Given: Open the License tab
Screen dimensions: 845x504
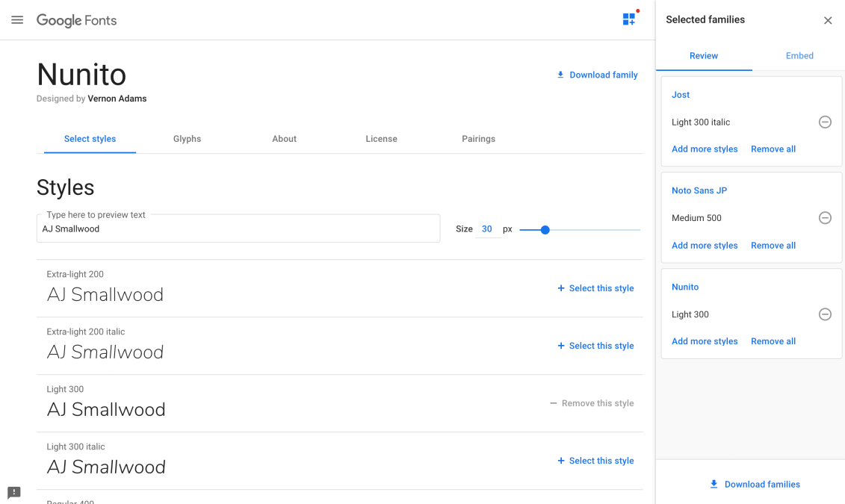Looking at the screenshot, I should (x=382, y=139).
